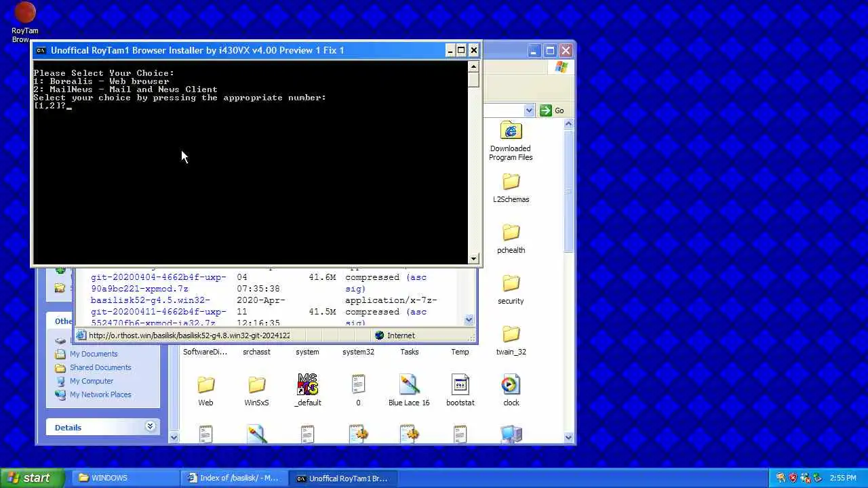This screenshot has height=488, width=868.
Task: Select the file named 0
Action: tap(358, 390)
